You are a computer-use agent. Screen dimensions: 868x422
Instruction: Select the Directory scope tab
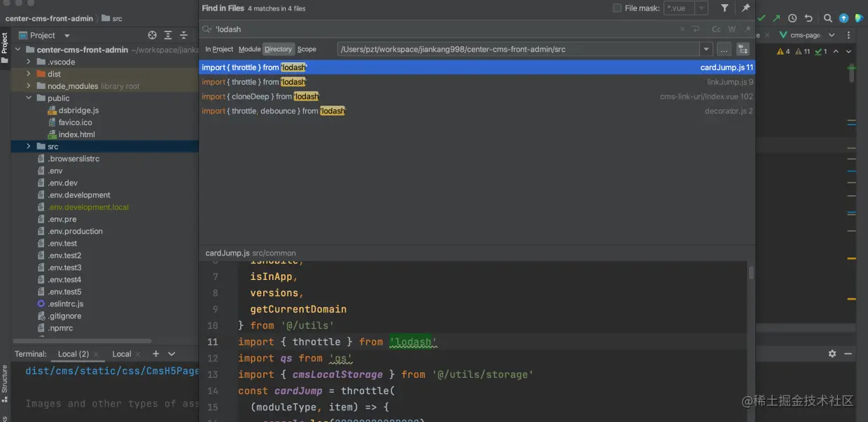(x=278, y=50)
